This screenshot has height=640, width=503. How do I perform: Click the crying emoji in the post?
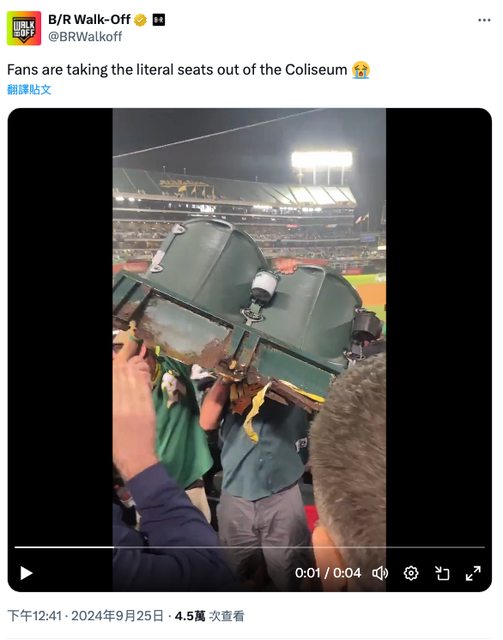361,70
